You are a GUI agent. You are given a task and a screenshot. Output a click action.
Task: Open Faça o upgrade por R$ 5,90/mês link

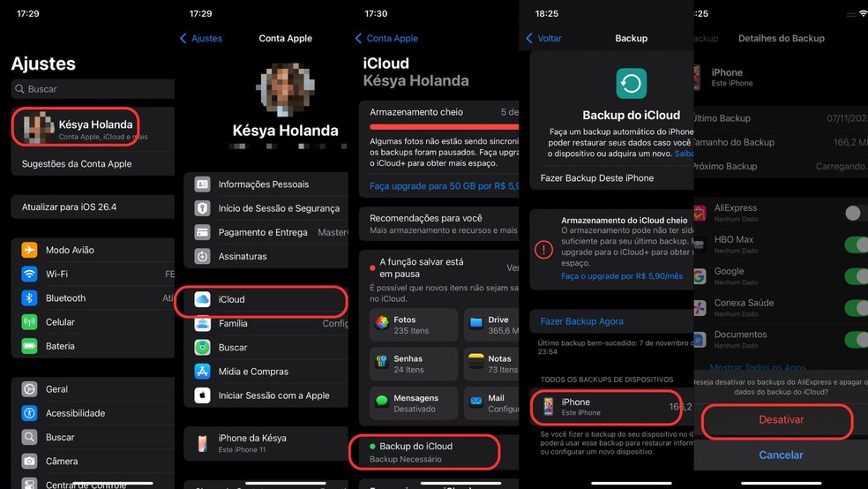pyautogui.click(x=622, y=275)
